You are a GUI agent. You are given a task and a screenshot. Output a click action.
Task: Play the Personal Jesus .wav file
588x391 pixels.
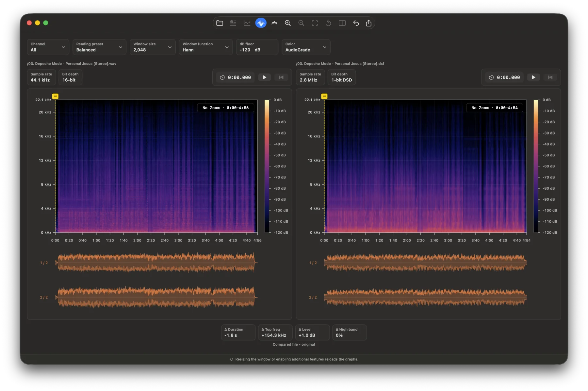pos(265,77)
